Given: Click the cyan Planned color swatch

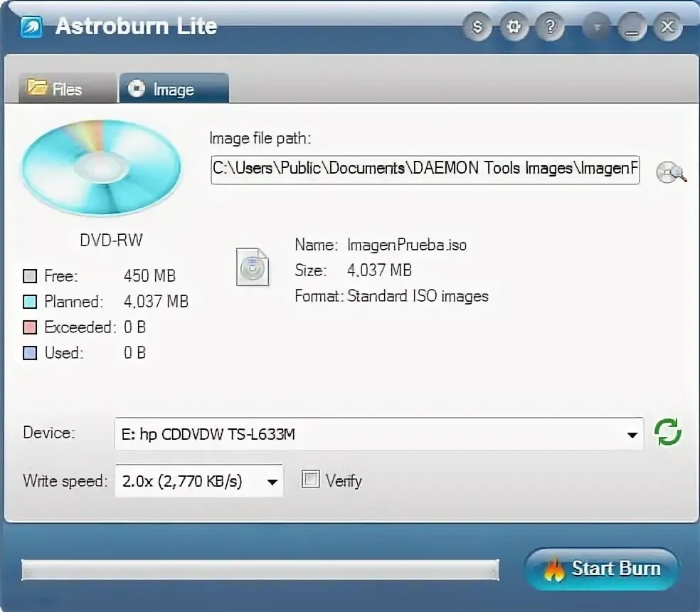Looking at the screenshot, I should [30, 302].
